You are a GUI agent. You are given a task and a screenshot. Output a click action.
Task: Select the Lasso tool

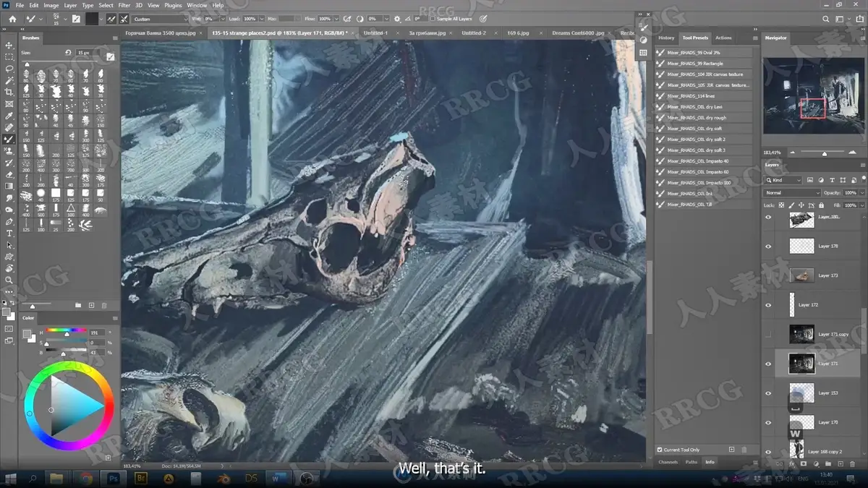[9, 69]
